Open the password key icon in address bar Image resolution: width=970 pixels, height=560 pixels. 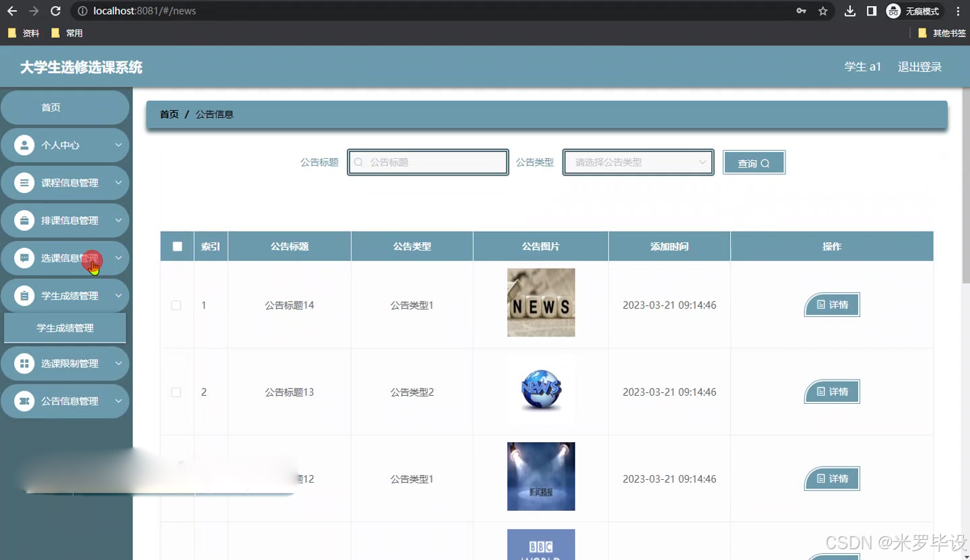(801, 11)
